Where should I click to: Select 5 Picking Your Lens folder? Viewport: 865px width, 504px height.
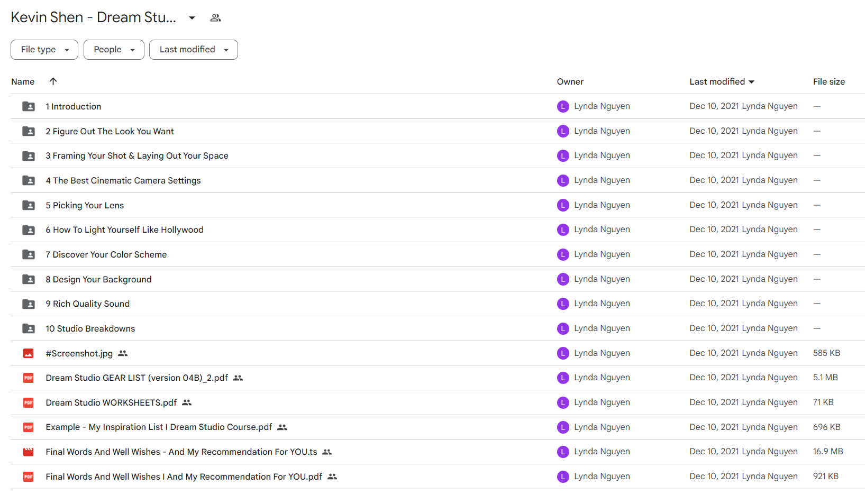[x=85, y=205]
